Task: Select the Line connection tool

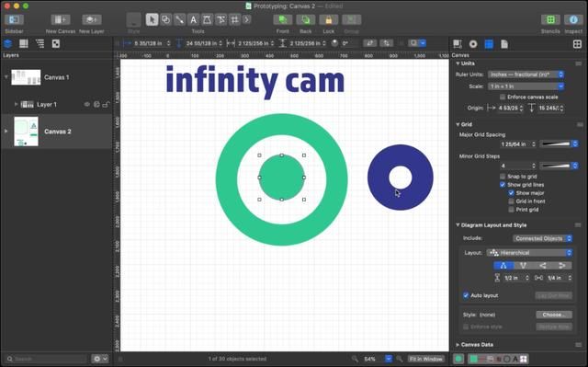Action: (x=180, y=19)
